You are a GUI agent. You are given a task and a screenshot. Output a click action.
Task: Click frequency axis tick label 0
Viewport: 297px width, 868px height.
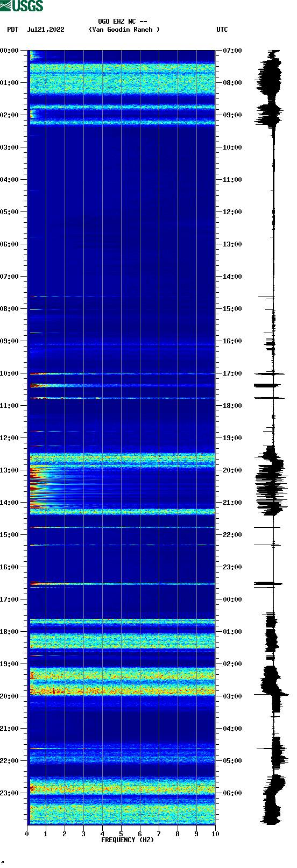(x=27, y=834)
